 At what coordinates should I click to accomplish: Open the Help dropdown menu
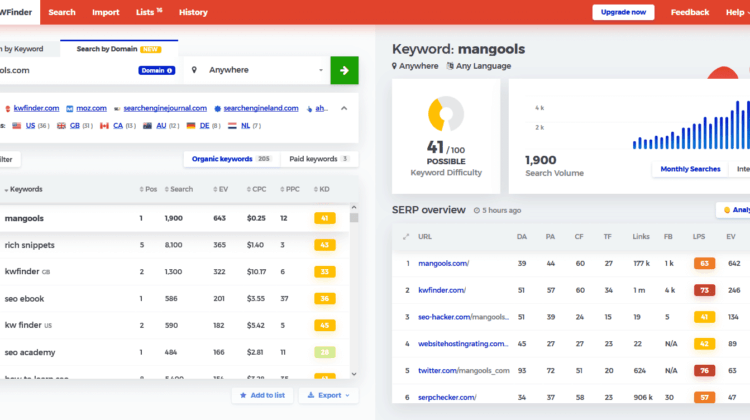737,12
